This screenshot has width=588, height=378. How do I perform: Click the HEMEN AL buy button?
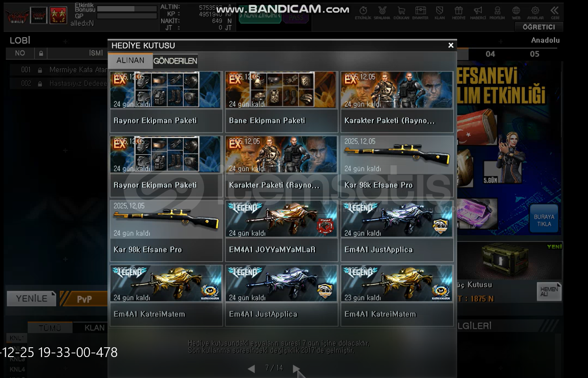point(549,291)
